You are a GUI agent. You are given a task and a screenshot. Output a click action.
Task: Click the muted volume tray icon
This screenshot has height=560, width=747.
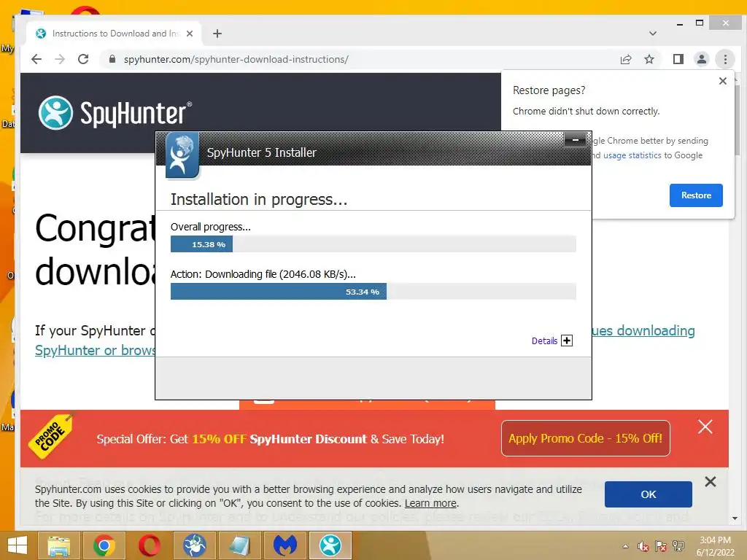[643, 546]
